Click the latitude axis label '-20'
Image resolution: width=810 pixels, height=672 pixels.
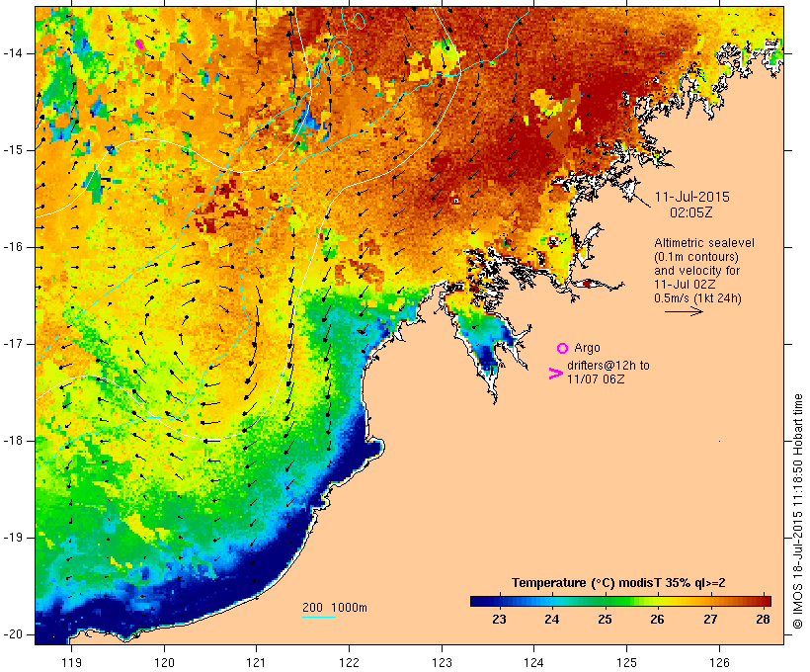point(13,634)
